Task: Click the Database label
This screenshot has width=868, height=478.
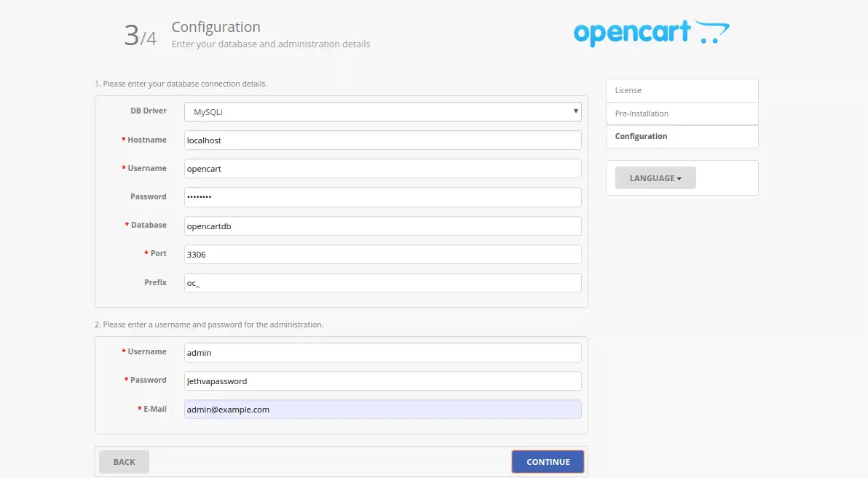Action: coord(146,225)
